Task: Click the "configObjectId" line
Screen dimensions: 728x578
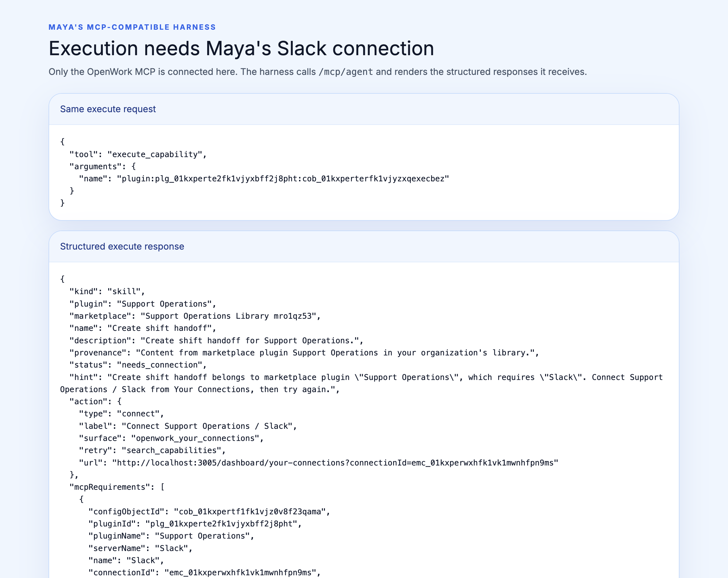Action: [209, 512]
